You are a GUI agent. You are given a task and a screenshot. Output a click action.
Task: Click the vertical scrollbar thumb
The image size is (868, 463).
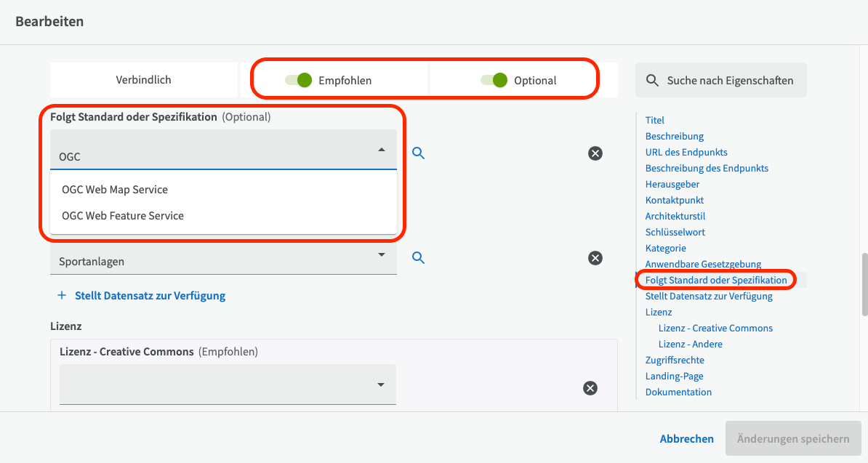coord(864,284)
